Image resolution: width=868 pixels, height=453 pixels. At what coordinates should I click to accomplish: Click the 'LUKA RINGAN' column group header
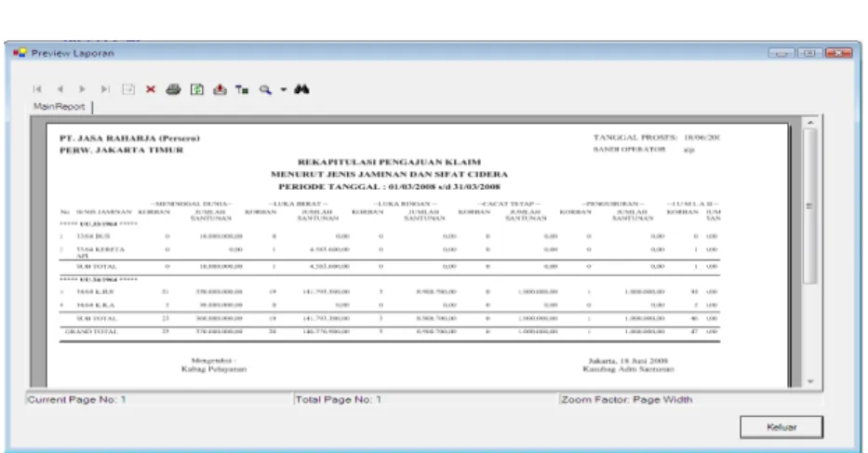(406, 204)
